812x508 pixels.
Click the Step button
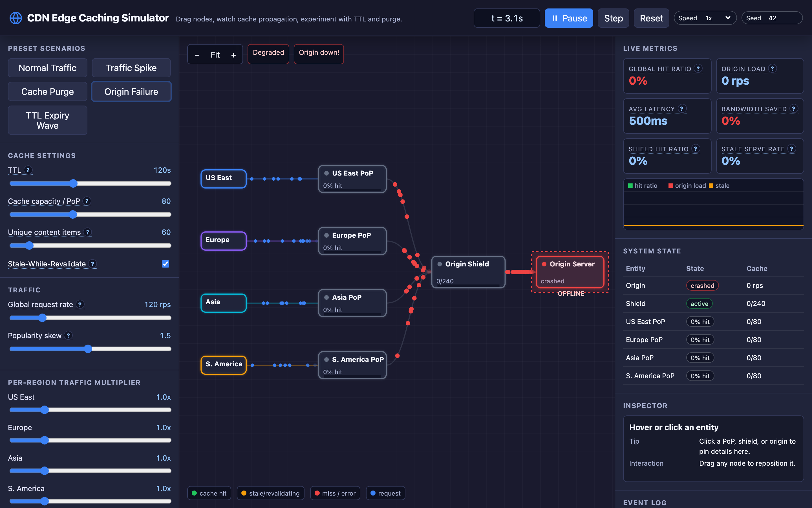pyautogui.click(x=613, y=18)
